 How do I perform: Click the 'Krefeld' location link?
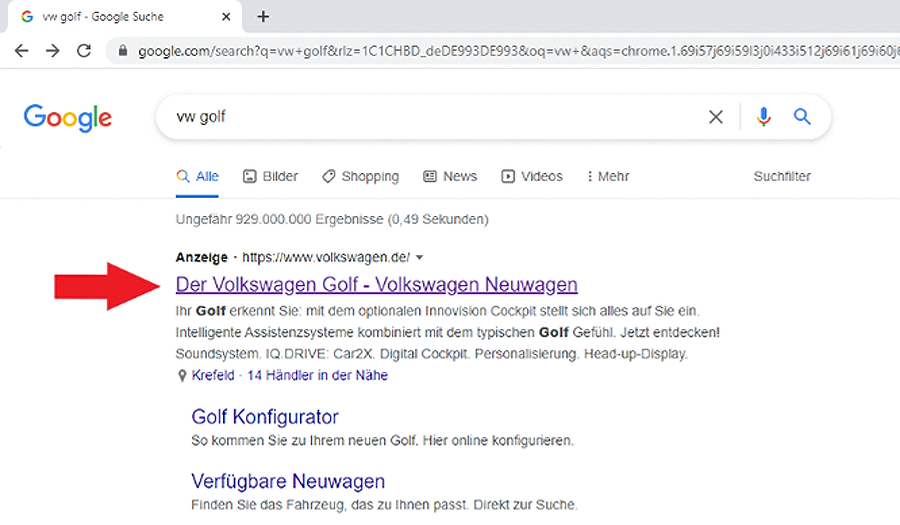coord(213,375)
